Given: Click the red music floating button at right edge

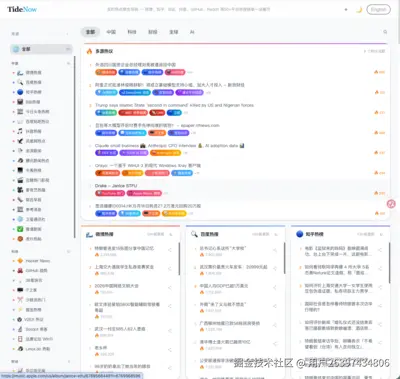Looking at the screenshot, I should tap(391, 203).
